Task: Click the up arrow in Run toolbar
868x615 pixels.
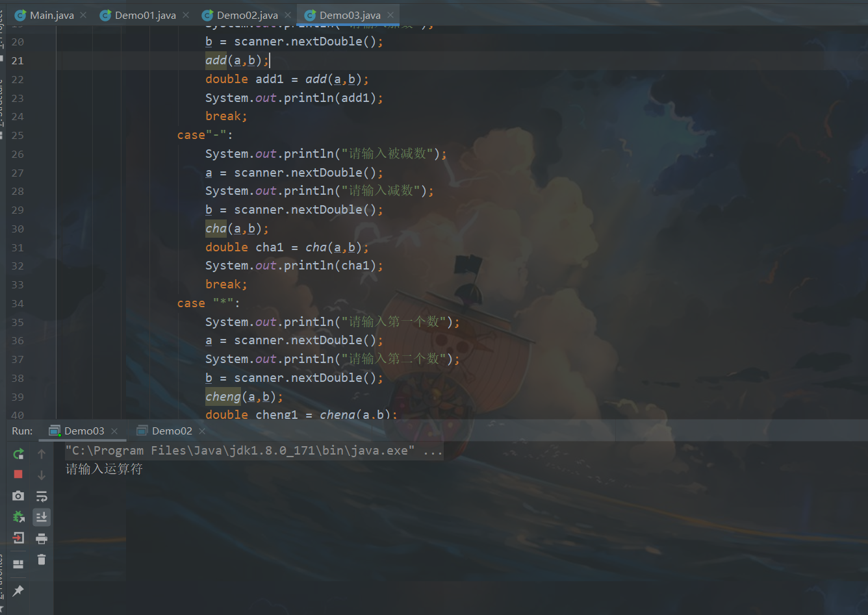Action: [x=42, y=454]
